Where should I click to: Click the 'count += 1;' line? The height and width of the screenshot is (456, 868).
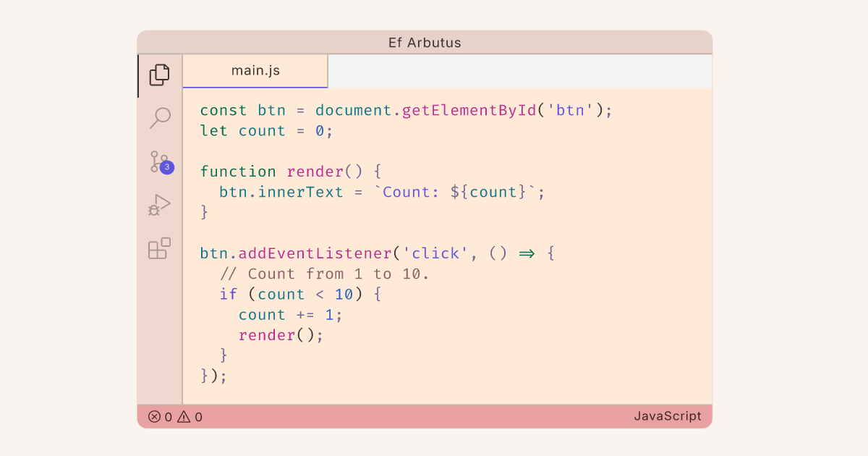tap(291, 314)
